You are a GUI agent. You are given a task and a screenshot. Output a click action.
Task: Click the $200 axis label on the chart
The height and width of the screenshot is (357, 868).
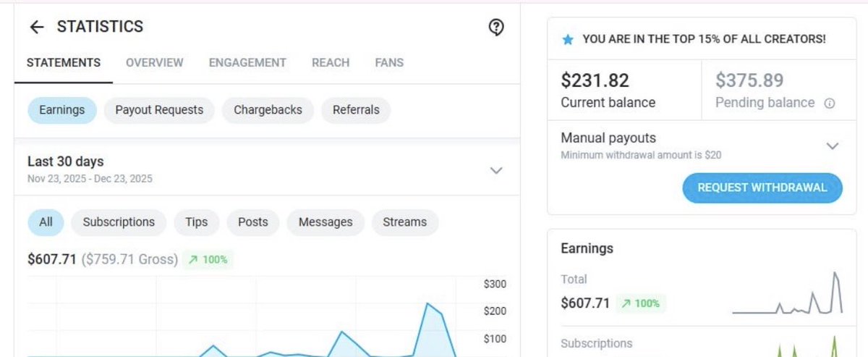[495, 311]
